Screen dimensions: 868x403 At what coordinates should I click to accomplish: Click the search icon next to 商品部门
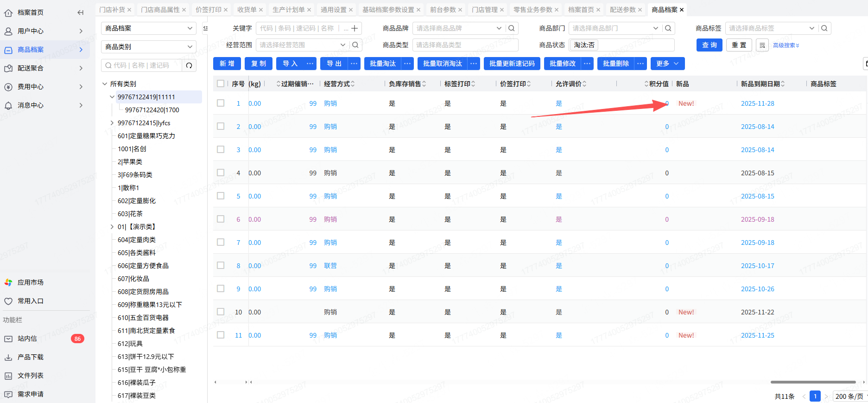pyautogui.click(x=668, y=28)
